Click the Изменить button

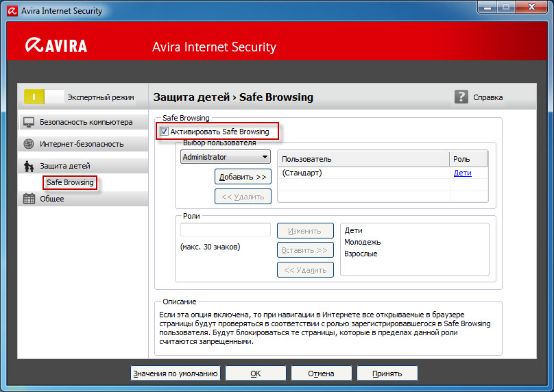point(305,231)
